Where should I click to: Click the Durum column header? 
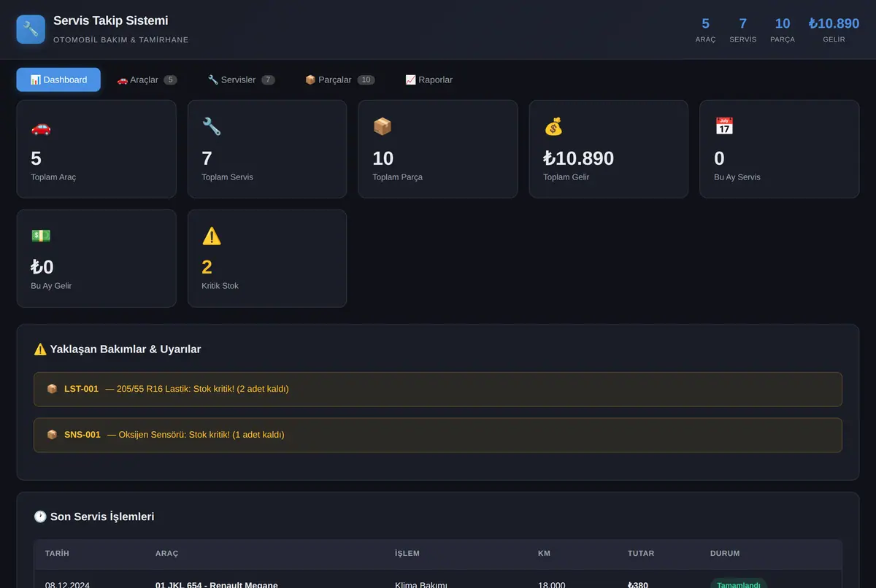pyautogui.click(x=725, y=554)
